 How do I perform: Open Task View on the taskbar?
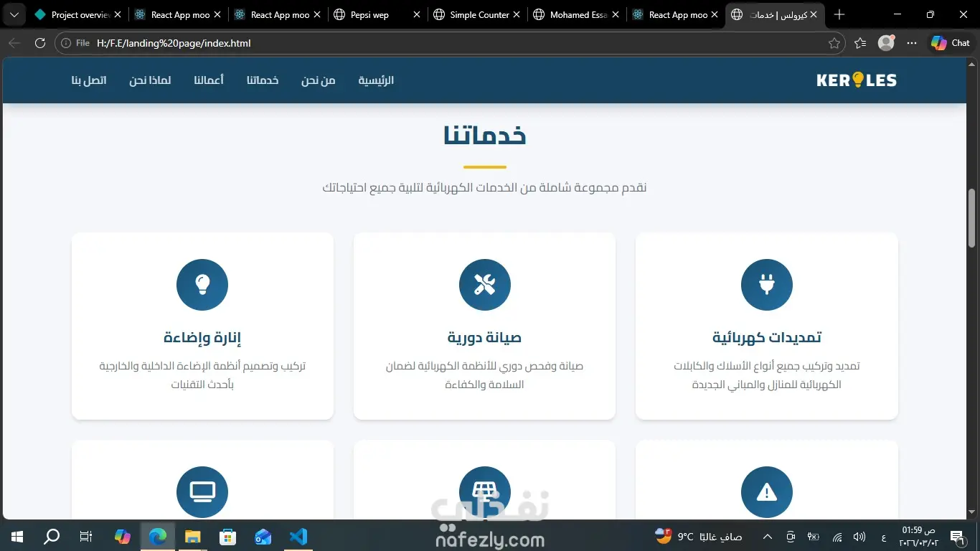[86, 536]
